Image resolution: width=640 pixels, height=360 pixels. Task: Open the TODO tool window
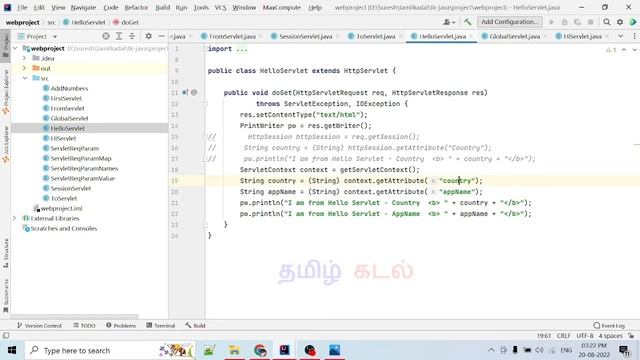pyautogui.click(x=84, y=325)
